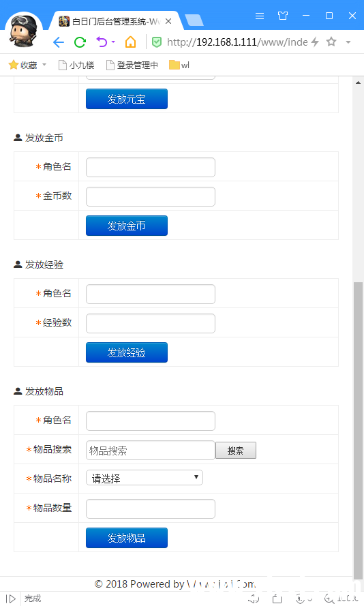This screenshot has height=606, width=364.
Task: Click the browser back arrow
Action: tap(59, 42)
